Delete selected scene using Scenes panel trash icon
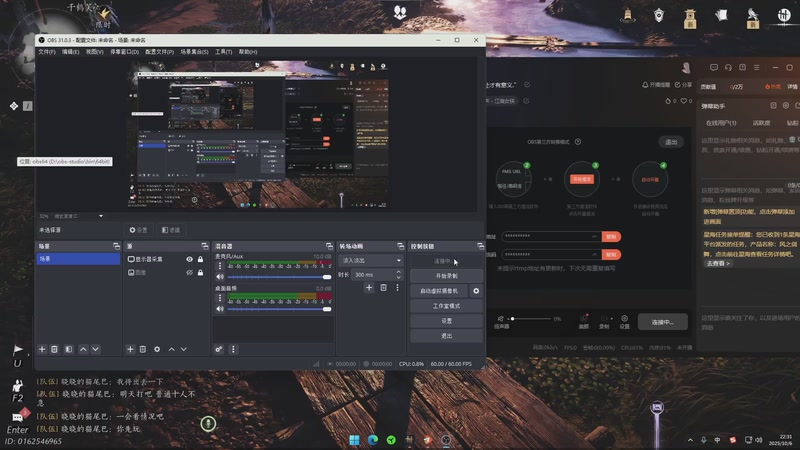800x450 pixels. pyautogui.click(x=54, y=349)
